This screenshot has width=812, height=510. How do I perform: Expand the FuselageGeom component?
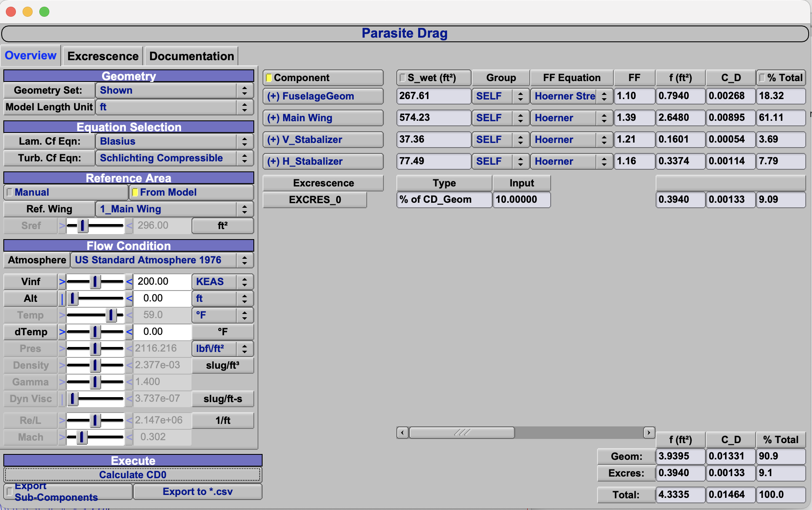click(272, 96)
